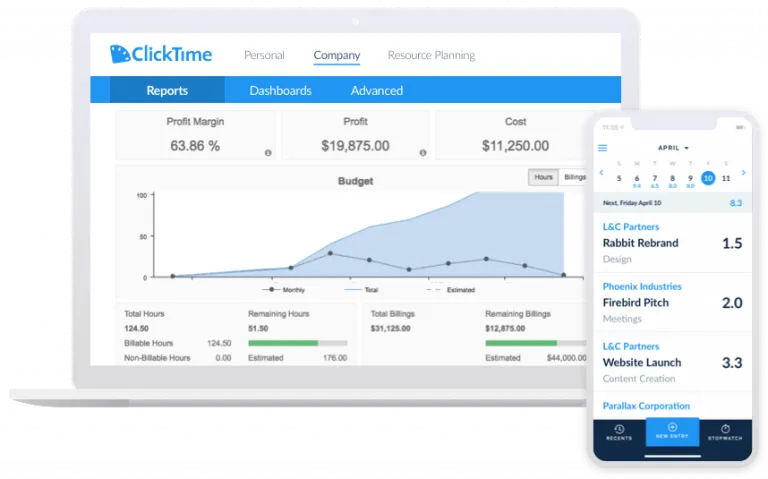Screen dimensions: 768x479
Task: Switch to the Dashboards tab
Action: click(x=280, y=90)
